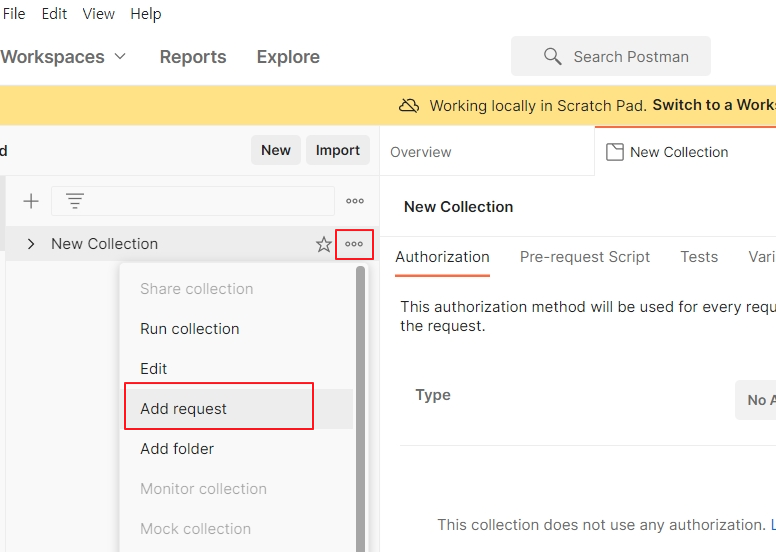776x552 pixels.
Task: Open the Edit menu in menu bar
Action: [54, 14]
